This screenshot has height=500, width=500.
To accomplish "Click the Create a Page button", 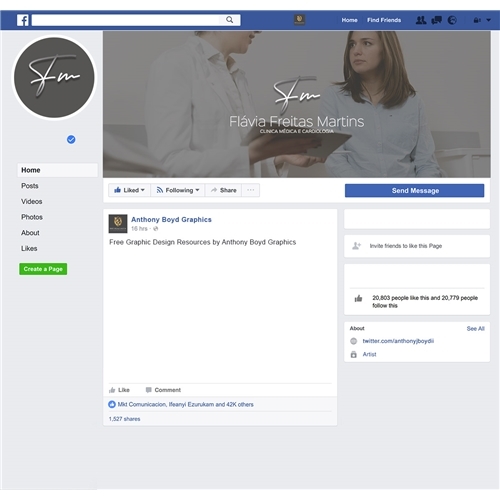I will tap(43, 269).
